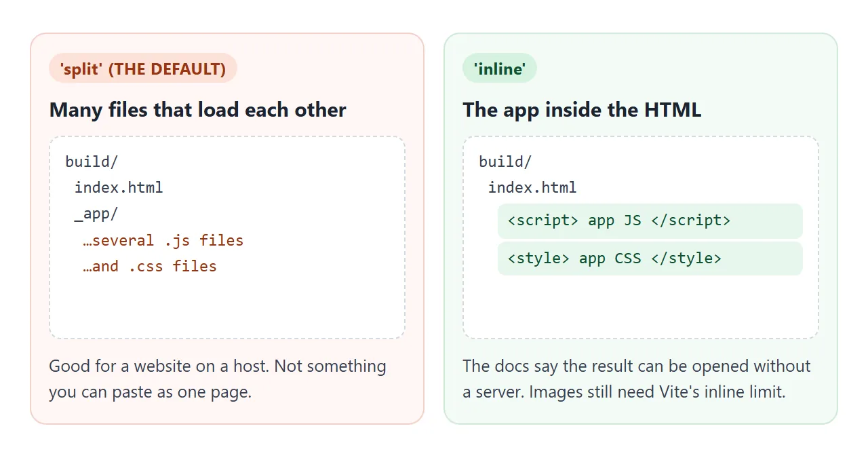Image resolution: width=868 pixels, height=460 pixels.
Task: Click the "<style> app CSS </style>" block
Action: tap(650, 258)
